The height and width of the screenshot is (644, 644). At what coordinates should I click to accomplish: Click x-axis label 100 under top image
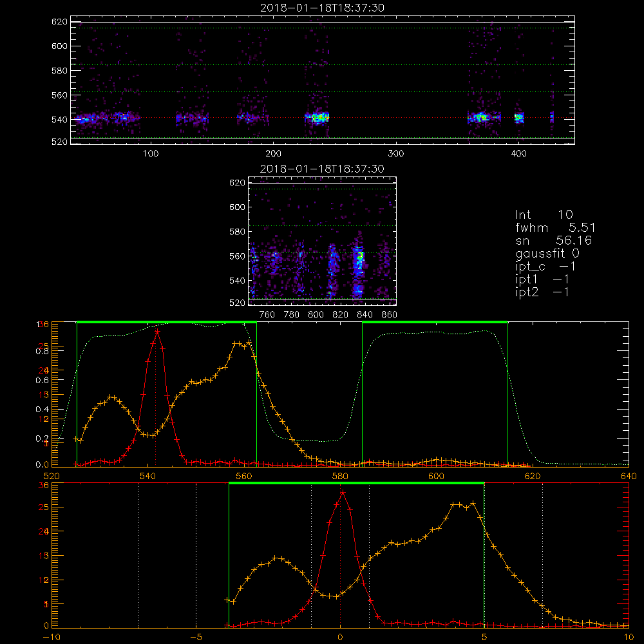tap(150, 154)
